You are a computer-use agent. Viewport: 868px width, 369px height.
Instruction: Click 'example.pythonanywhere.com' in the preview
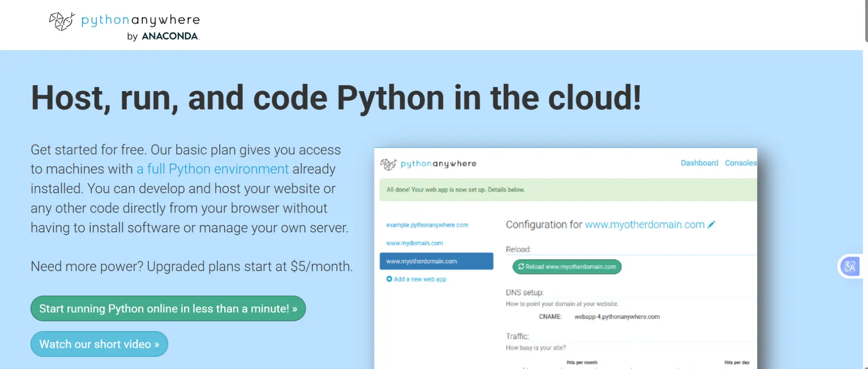[427, 225]
